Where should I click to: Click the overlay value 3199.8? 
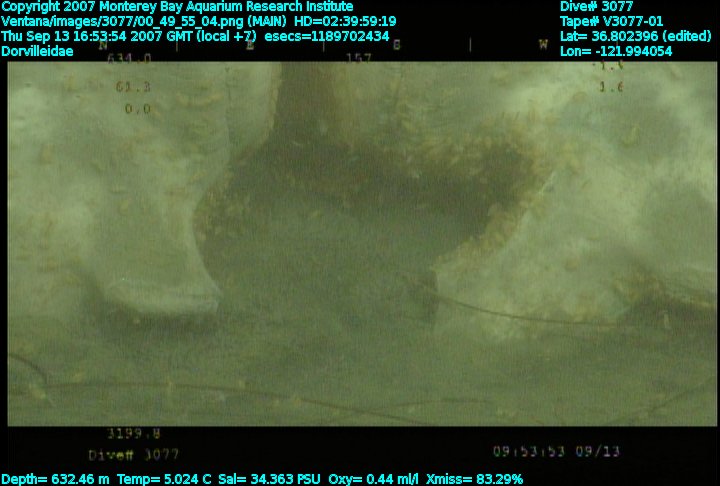134,433
